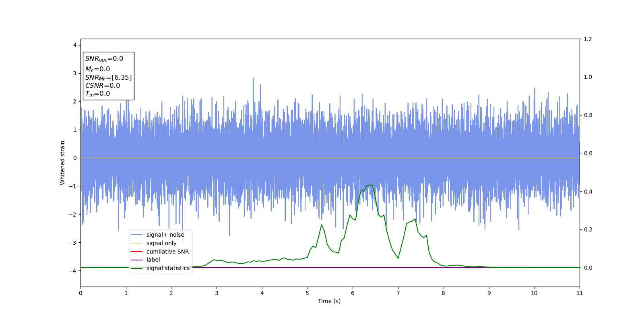Click the red cumilative SNR legend line
The image size is (644, 322).
[137, 252]
